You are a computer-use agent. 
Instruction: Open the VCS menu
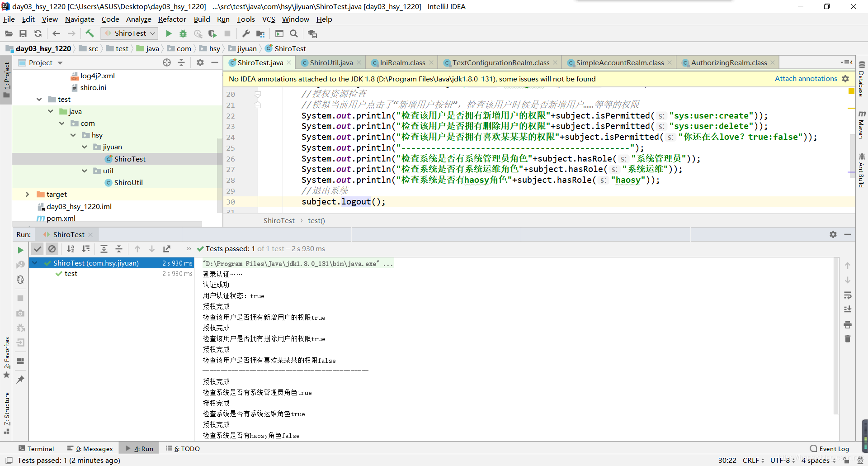[x=269, y=19]
